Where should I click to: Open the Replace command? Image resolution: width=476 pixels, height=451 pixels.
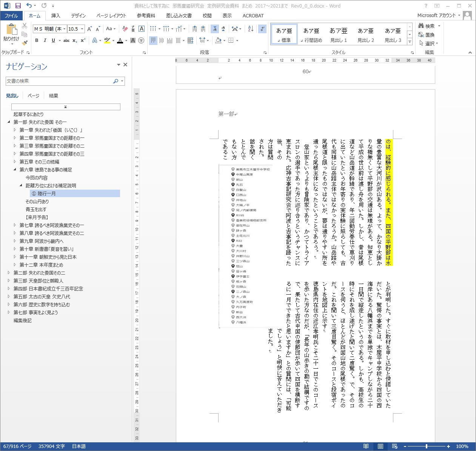pos(427,35)
